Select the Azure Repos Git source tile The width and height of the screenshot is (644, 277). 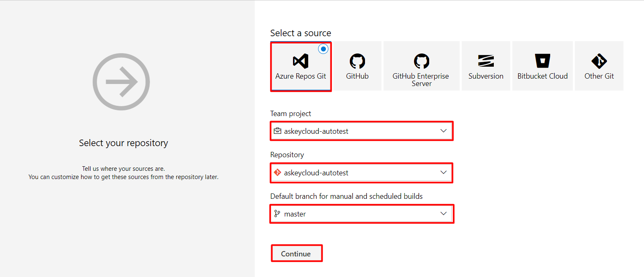301,66
